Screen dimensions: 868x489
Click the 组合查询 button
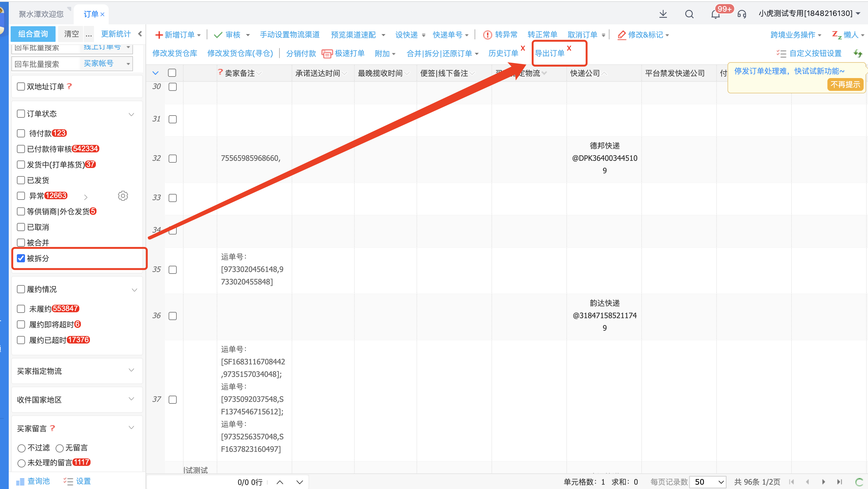(33, 34)
